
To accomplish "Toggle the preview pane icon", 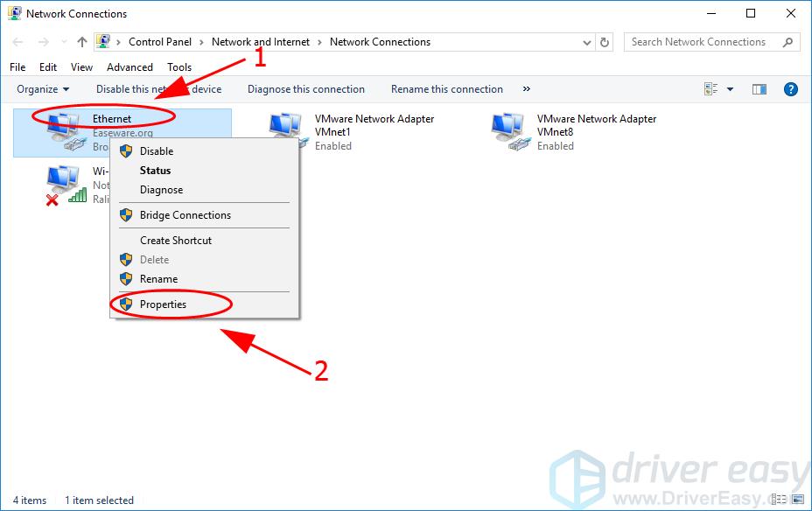I will (759, 89).
